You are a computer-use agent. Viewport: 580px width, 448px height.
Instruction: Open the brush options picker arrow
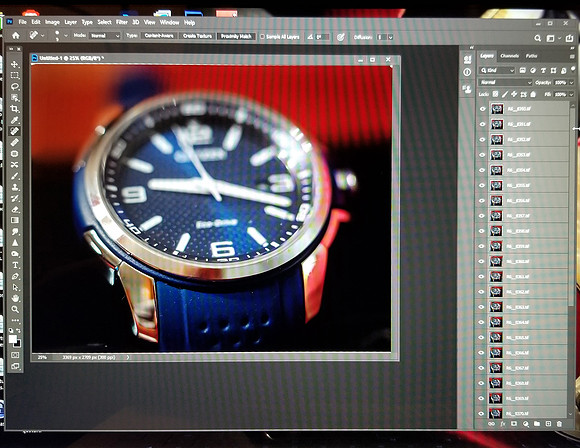(x=66, y=36)
